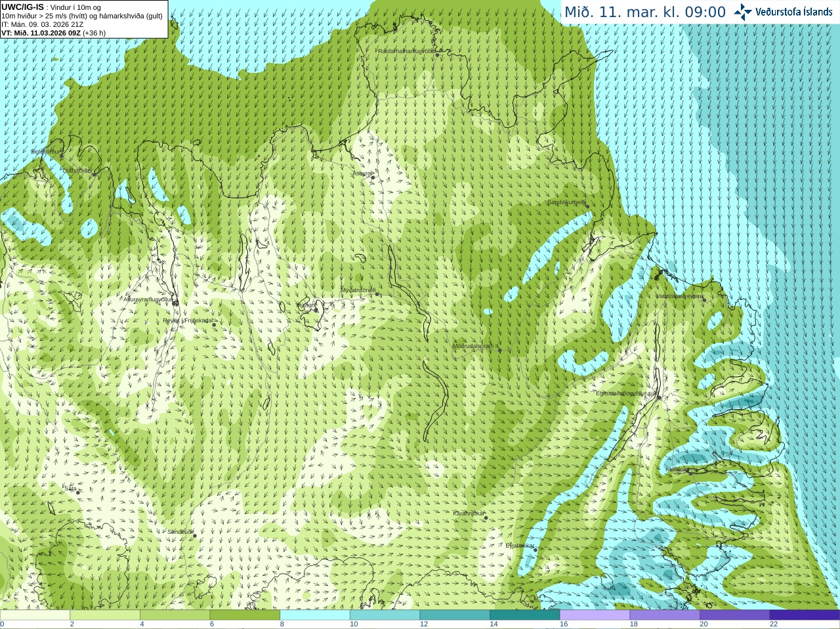Click the Raufarhafnarflugvöllur station marker dot
840x629 pixels.
click(x=437, y=55)
